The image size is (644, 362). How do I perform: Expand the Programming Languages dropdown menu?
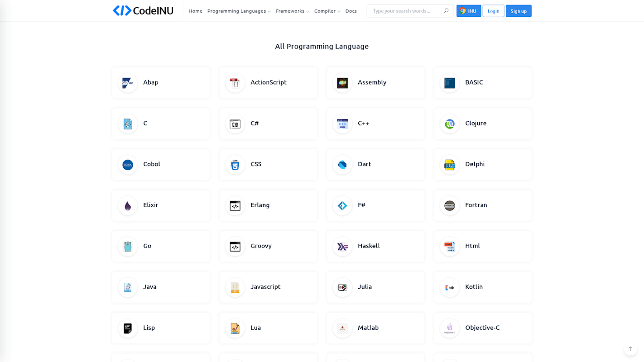(x=239, y=11)
